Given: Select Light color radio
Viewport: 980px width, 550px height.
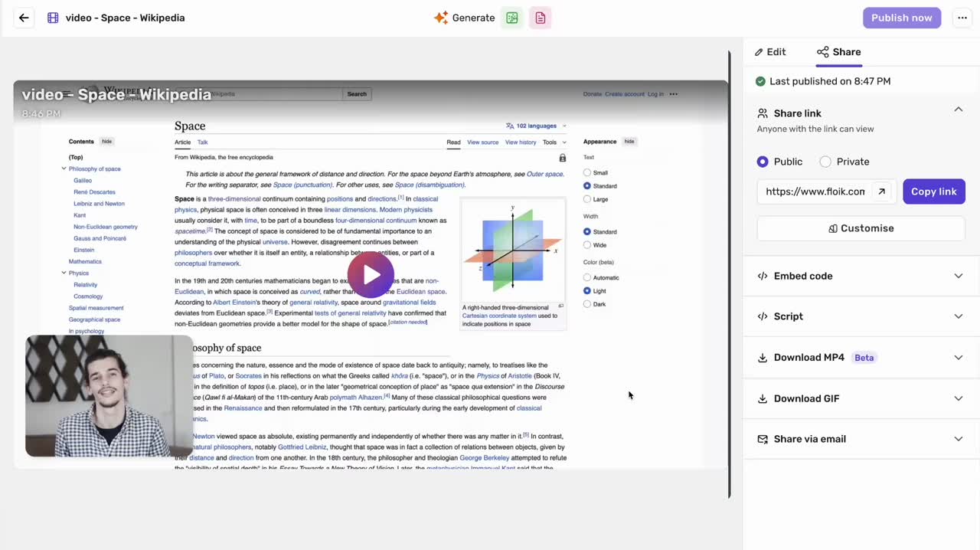Looking at the screenshot, I should pos(587,291).
